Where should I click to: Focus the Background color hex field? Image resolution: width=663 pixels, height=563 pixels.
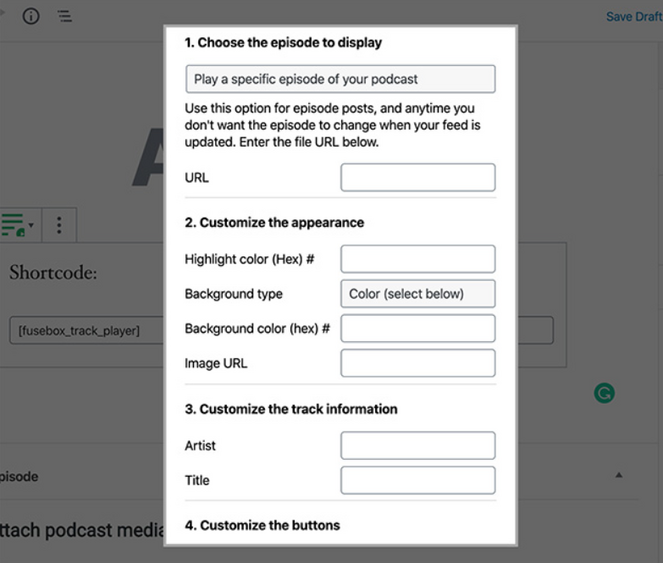tap(417, 328)
